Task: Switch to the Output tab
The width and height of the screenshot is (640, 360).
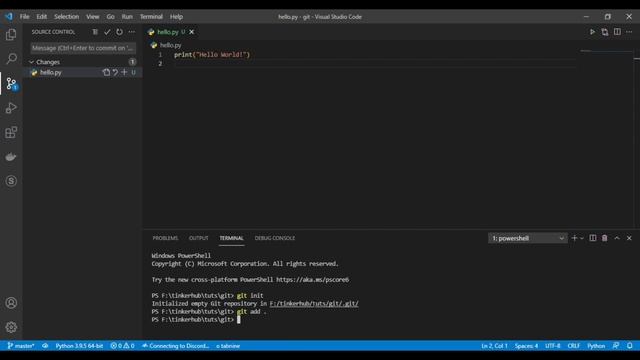Action: click(199, 238)
